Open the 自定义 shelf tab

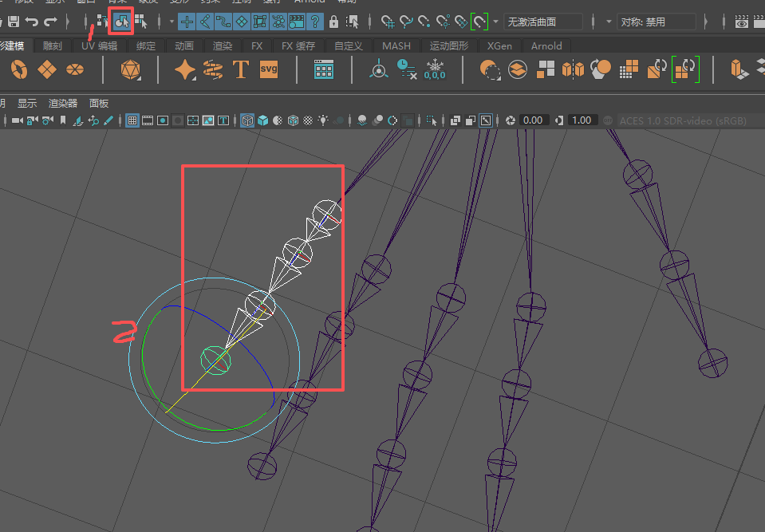pyautogui.click(x=349, y=45)
